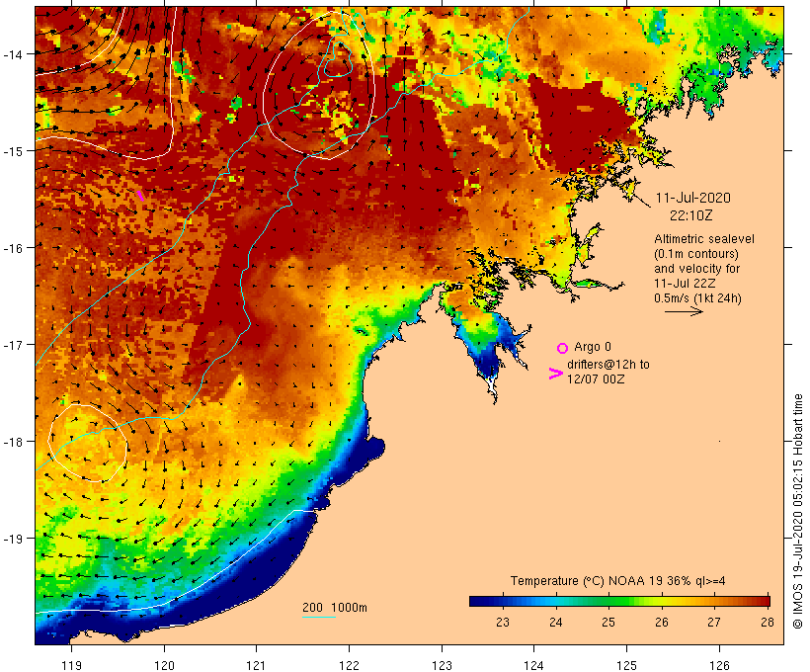Click the color bar label 27
The image size is (810, 672).
(714, 622)
